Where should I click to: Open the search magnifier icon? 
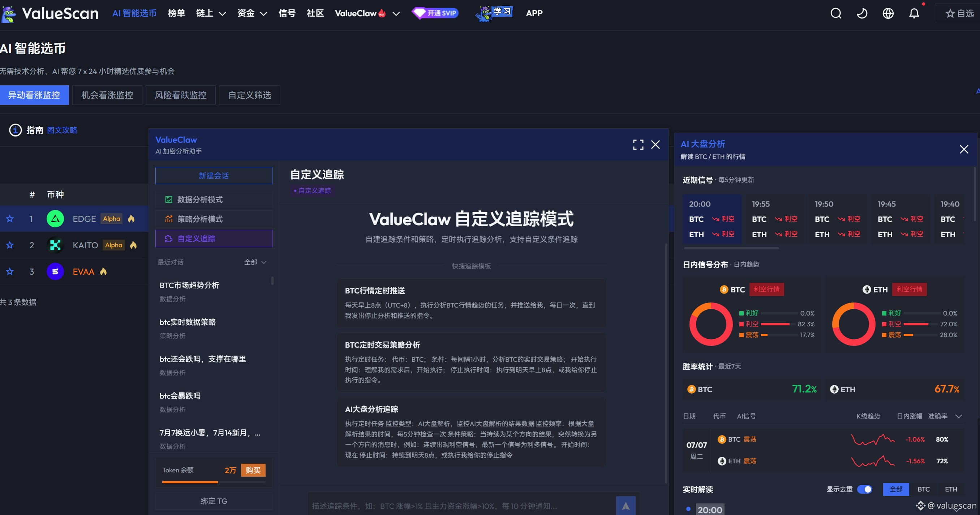pyautogui.click(x=836, y=13)
